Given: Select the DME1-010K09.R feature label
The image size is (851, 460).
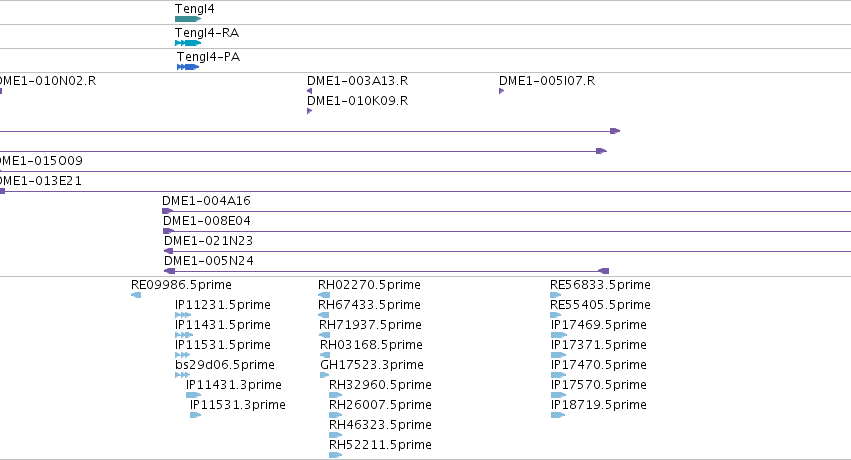Looking at the screenshot, I should click(x=358, y=101).
